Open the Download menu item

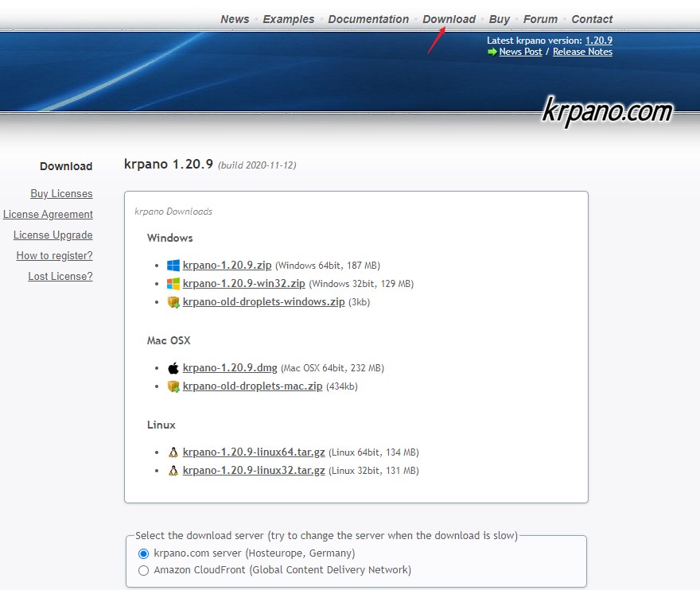[x=449, y=19]
